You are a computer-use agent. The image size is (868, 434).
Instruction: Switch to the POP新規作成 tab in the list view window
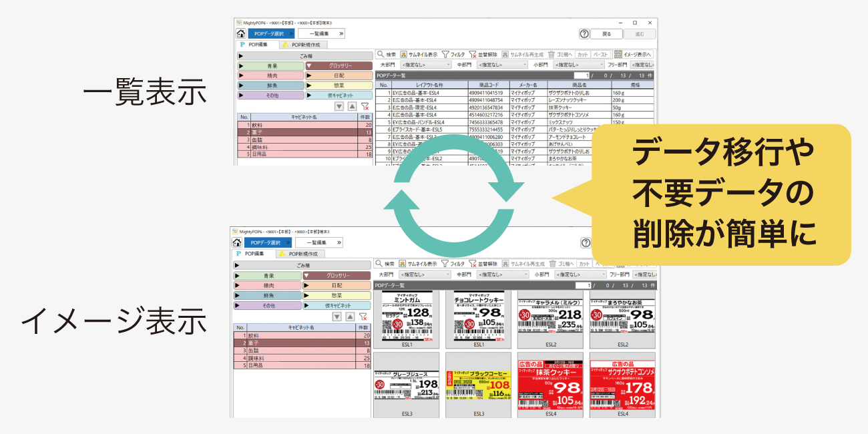[x=301, y=45]
